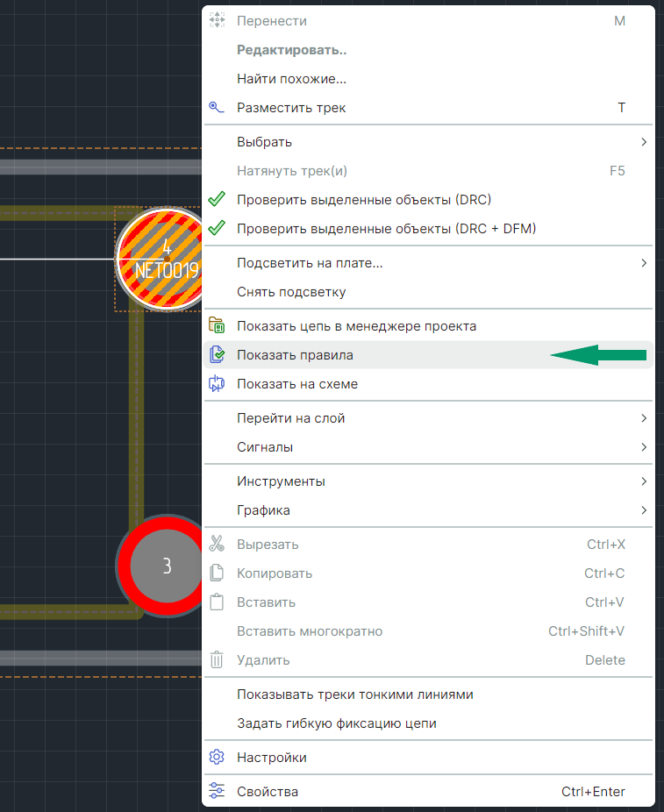Expand the Выбрать submenu arrow
664x812 pixels.
(644, 141)
